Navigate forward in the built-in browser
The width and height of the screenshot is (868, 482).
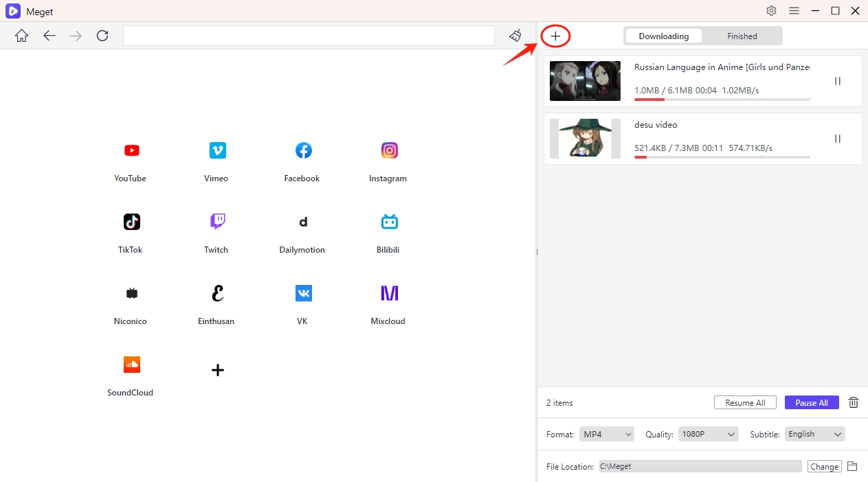coord(76,36)
